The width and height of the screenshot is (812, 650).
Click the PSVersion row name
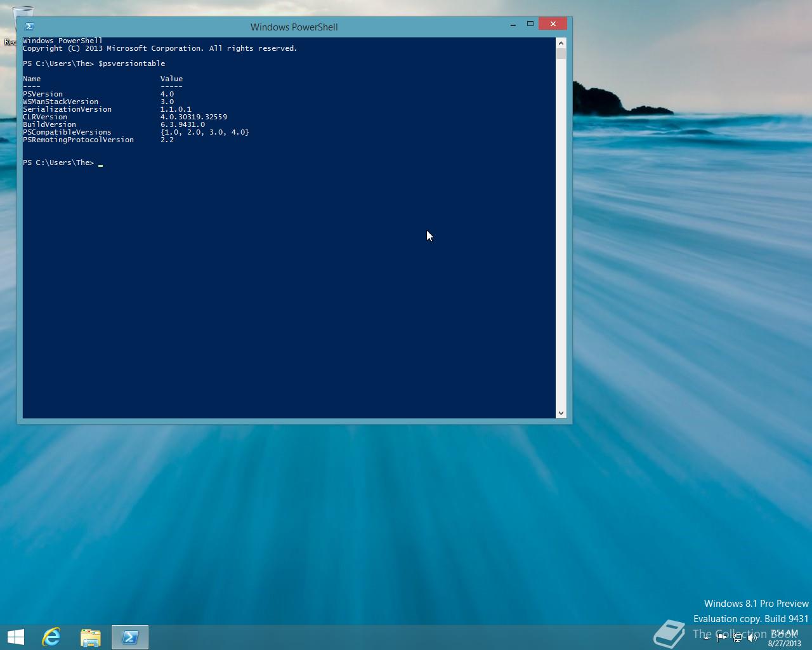pos(43,94)
